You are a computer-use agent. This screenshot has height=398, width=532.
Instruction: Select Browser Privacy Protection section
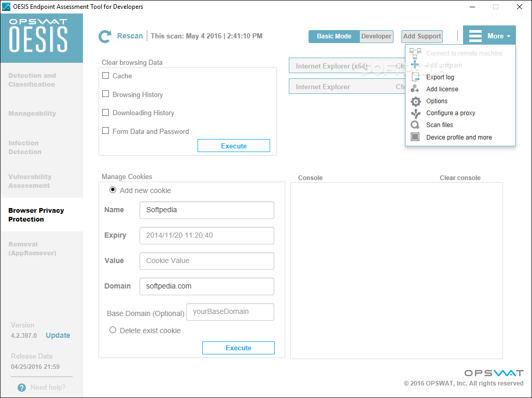coord(41,215)
